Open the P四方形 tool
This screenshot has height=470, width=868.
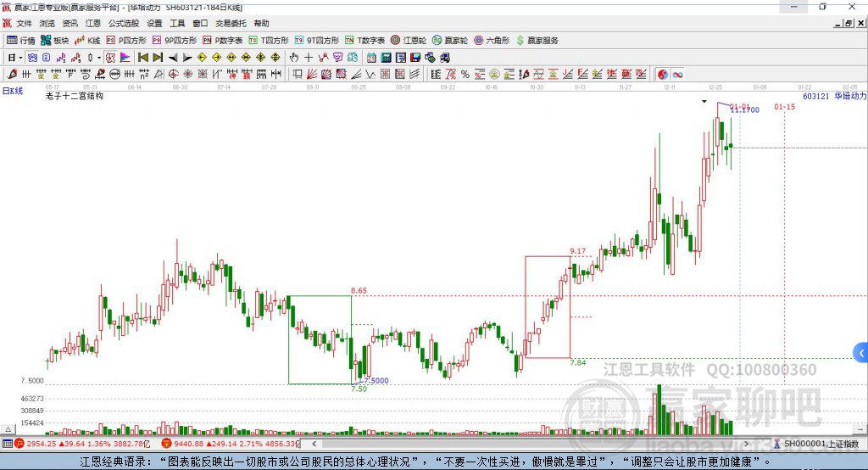[x=126, y=41]
